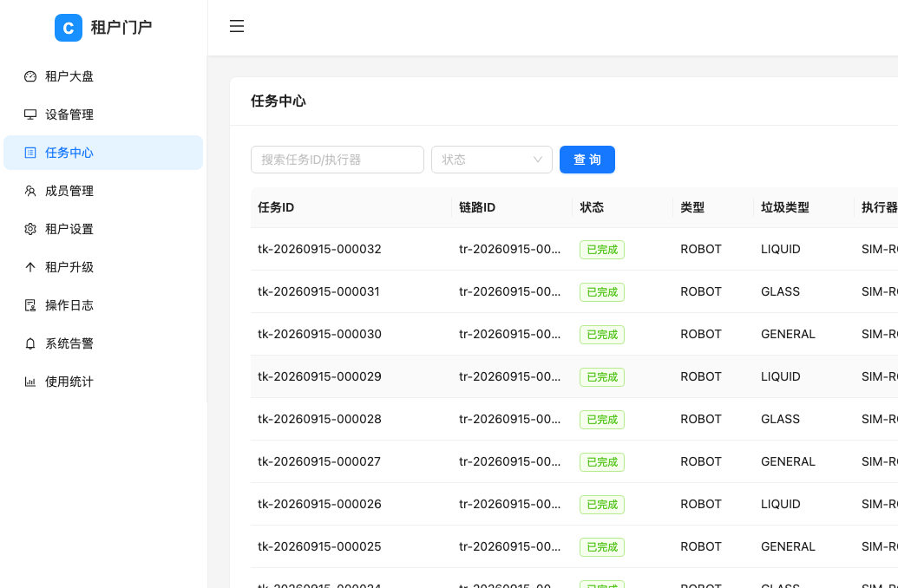Click 已完成 tag in row tk-20260915-000032
Viewport: 898px width, 588px height.
tap(602, 250)
